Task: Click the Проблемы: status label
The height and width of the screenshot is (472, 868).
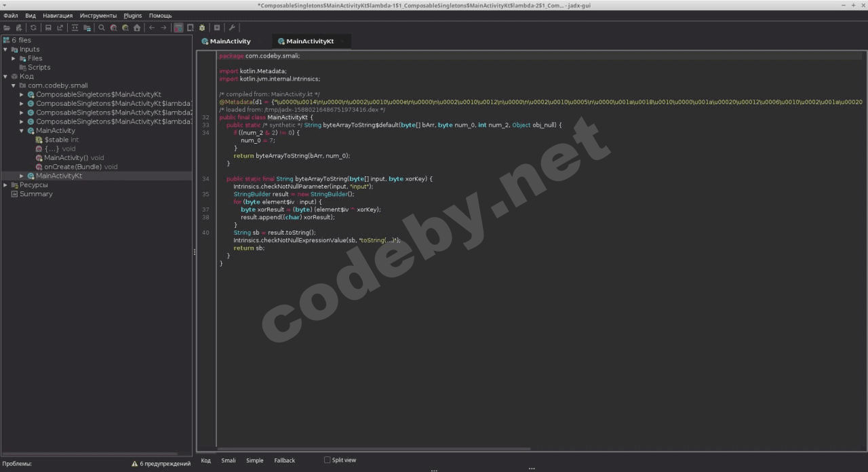Action: coord(17,464)
